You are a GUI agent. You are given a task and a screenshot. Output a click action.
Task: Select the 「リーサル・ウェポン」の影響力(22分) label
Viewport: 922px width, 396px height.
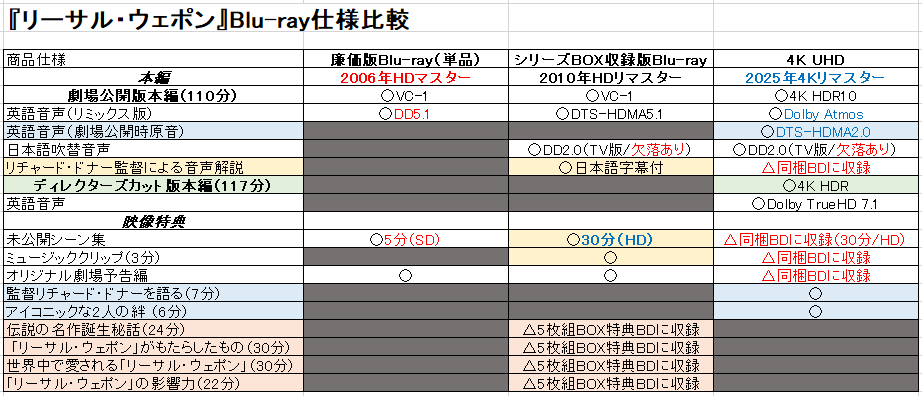click(153, 383)
